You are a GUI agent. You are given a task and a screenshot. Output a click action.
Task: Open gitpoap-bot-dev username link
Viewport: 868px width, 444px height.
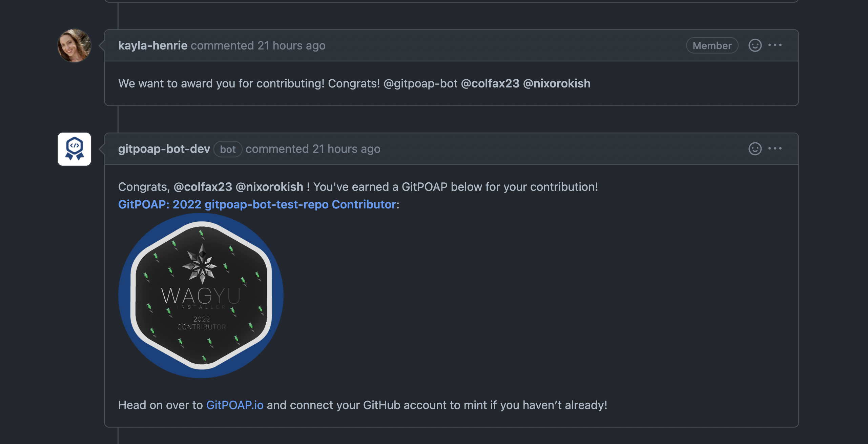pos(164,149)
